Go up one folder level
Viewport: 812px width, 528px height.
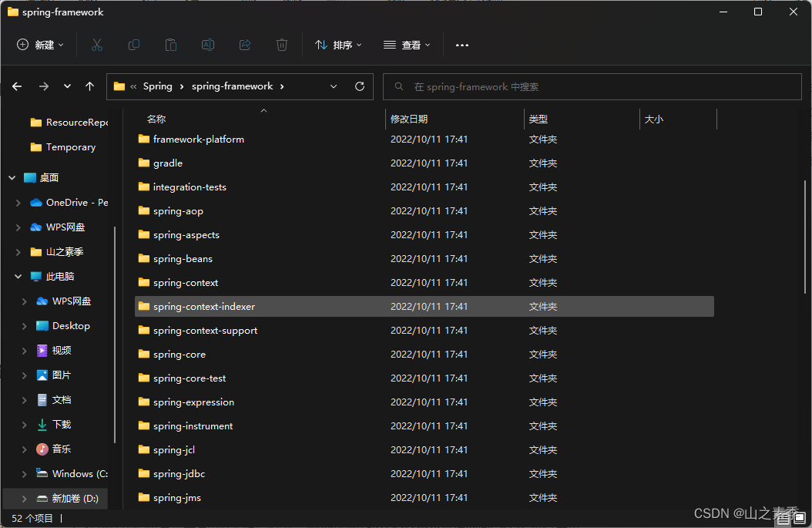pyautogui.click(x=89, y=86)
